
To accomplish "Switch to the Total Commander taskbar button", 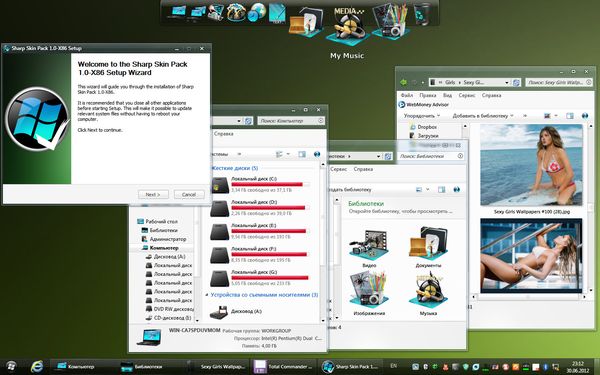I will [x=283, y=366].
